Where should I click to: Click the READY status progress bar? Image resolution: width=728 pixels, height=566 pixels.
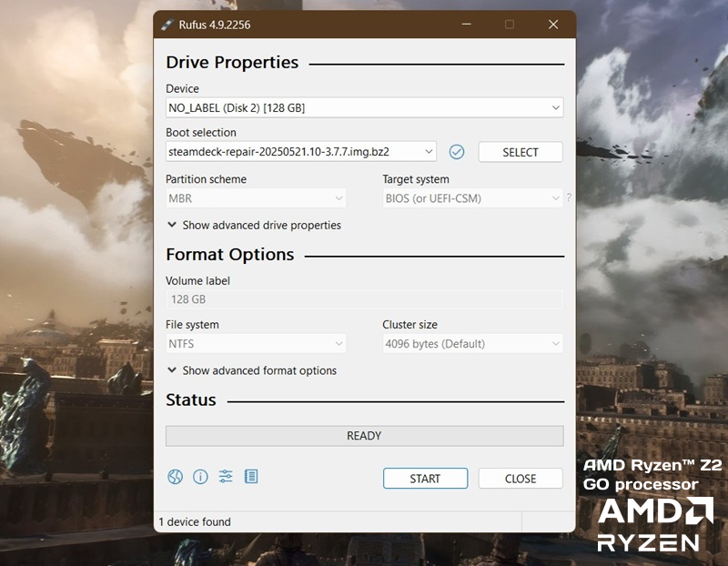coord(364,436)
